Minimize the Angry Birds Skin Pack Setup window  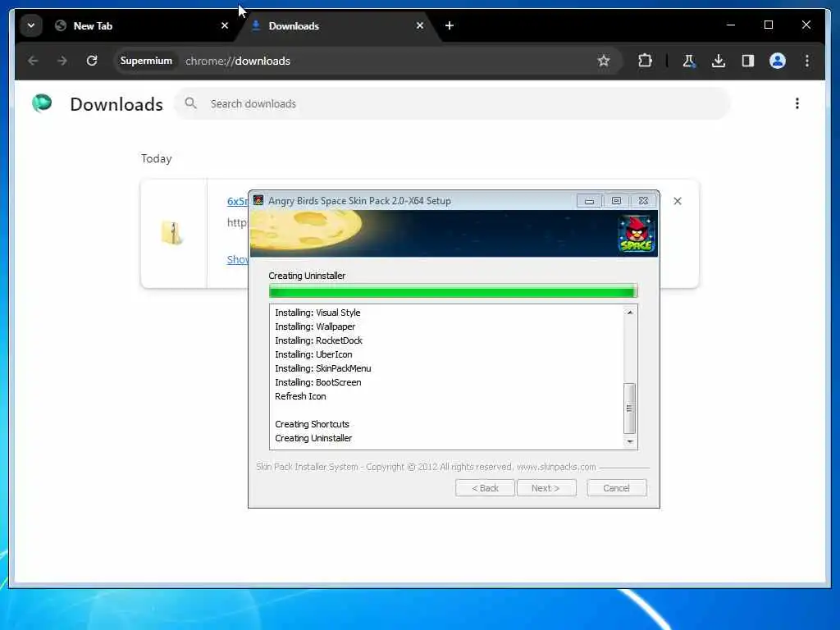coord(589,201)
